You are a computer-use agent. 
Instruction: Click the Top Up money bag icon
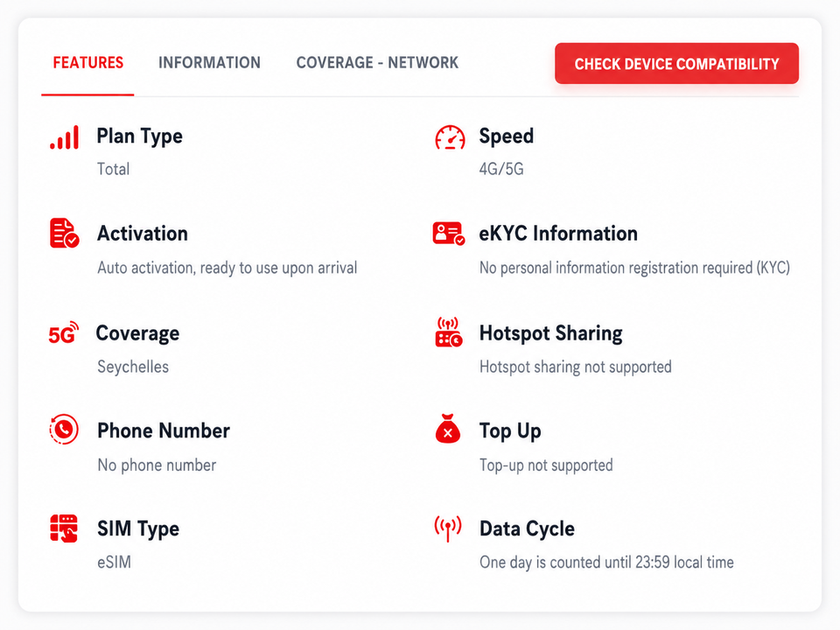coord(448,429)
